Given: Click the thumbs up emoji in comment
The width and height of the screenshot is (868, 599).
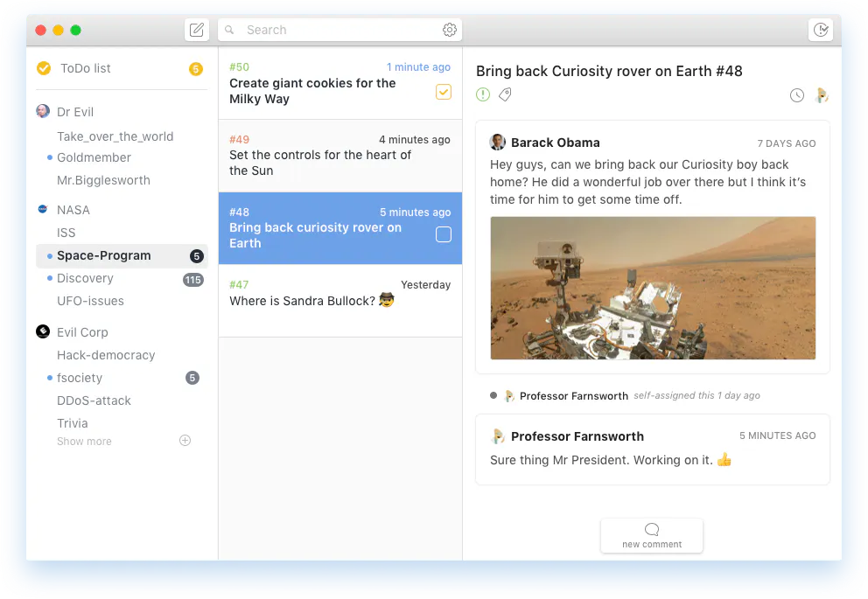Looking at the screenshot, I should (724, 460).
